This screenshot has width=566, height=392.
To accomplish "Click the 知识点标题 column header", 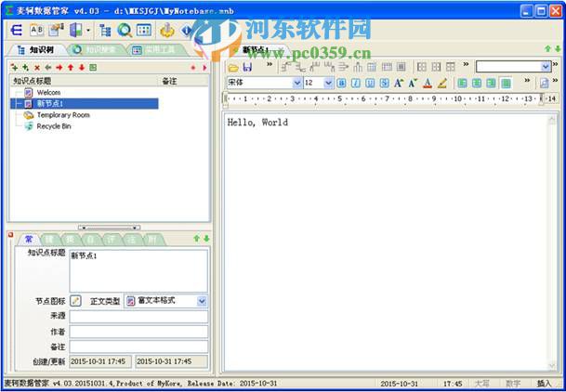I will (x=84, y=81).
